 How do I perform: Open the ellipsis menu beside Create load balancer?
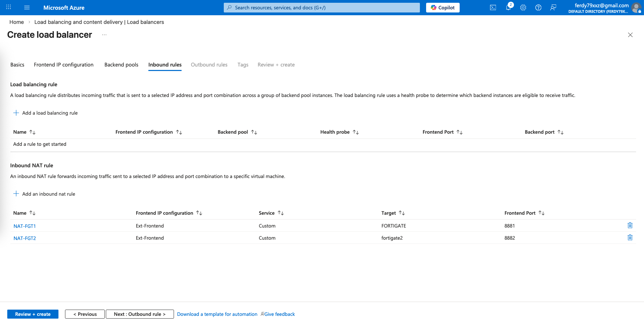(x=104, y=35)
